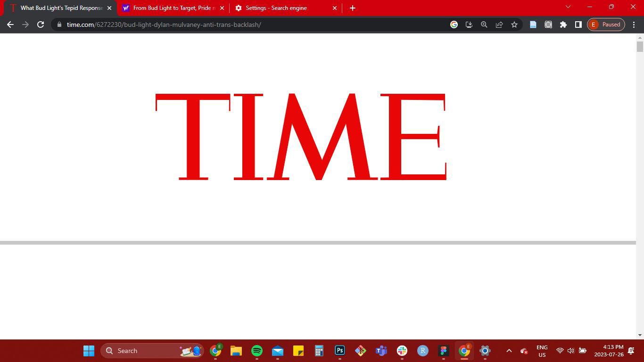This screenshot has width=644, height=362.
Task: Open Calculator from the taskbar
Action: (x=319, y=351)
